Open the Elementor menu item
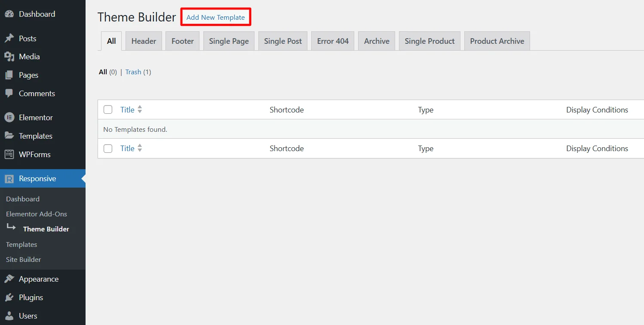 coord(36,118)
